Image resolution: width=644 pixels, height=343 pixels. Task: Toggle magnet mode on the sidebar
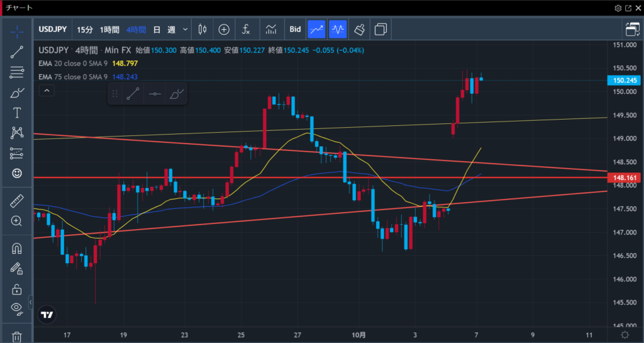click(17, 249)
